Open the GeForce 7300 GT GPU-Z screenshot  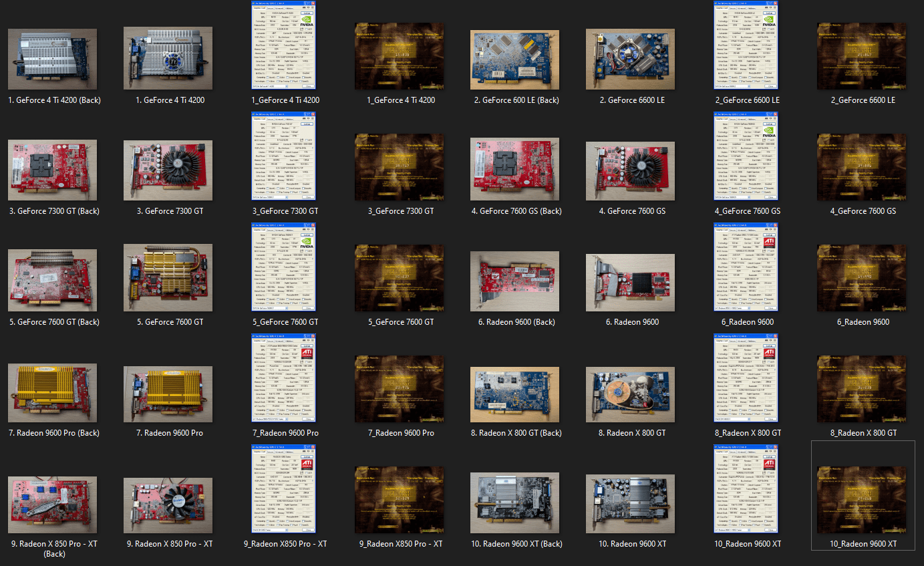[283, 156]
